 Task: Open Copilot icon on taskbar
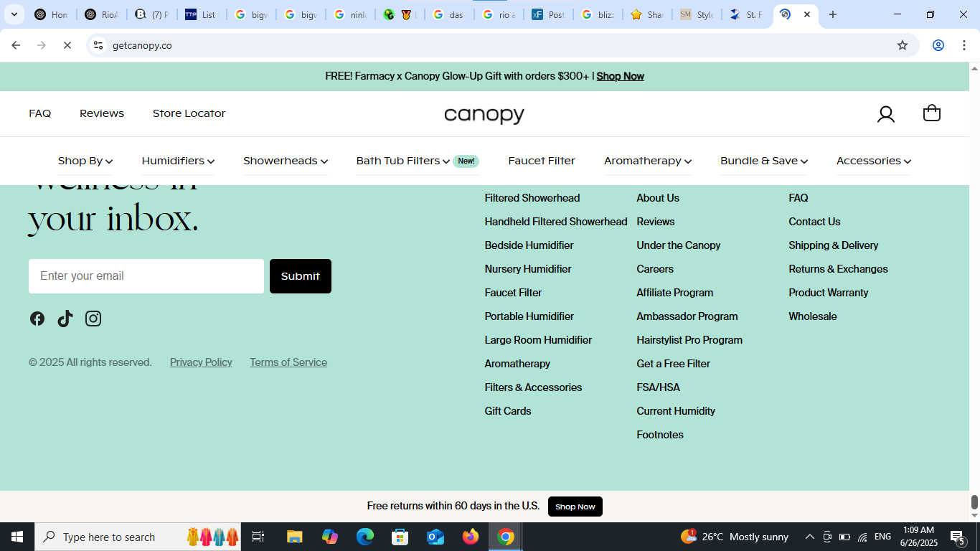tap(330, 537)
